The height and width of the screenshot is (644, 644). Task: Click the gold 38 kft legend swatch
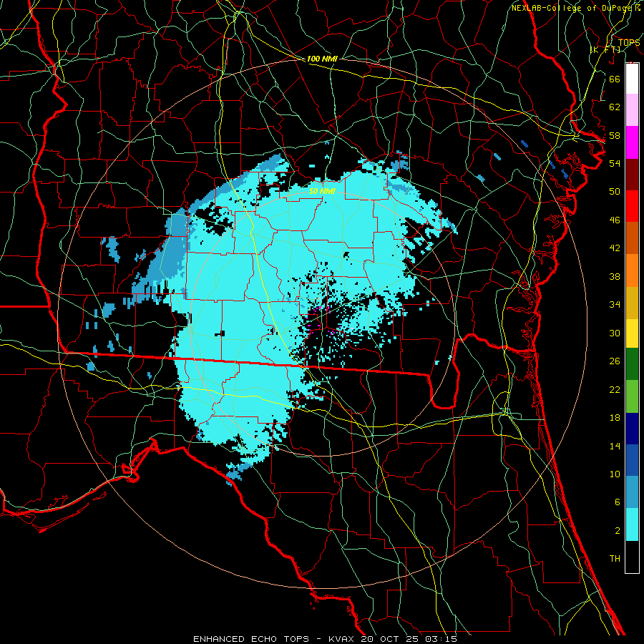[632, 303]
